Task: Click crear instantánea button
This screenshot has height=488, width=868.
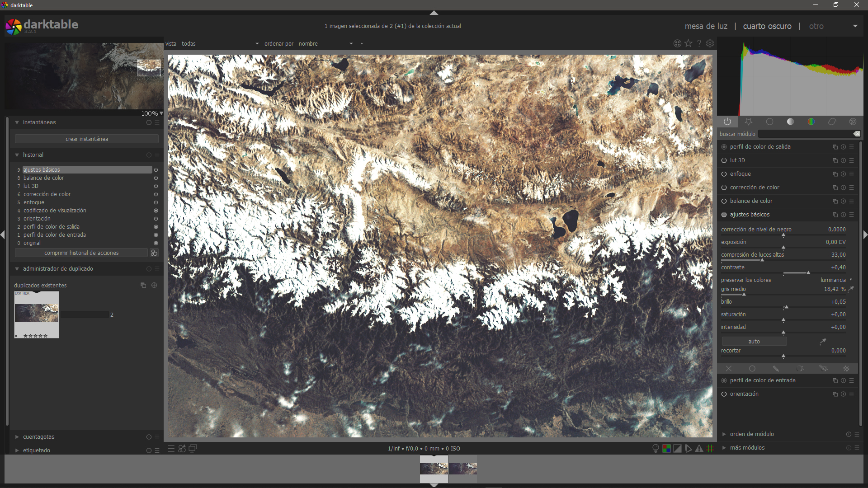Action: pyautogui.click(x=86, y=139)
